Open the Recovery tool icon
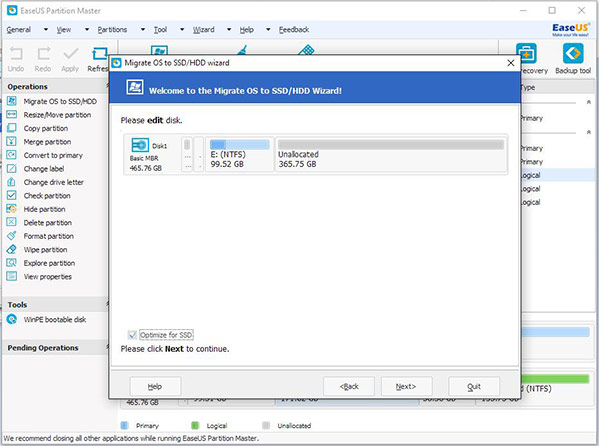 tap(526, 53)
